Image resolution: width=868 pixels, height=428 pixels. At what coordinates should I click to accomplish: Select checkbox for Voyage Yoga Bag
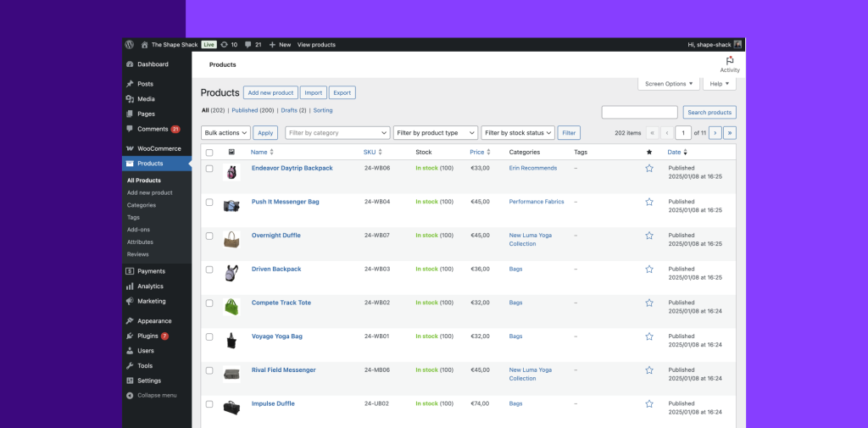click(x=209, y=336)
